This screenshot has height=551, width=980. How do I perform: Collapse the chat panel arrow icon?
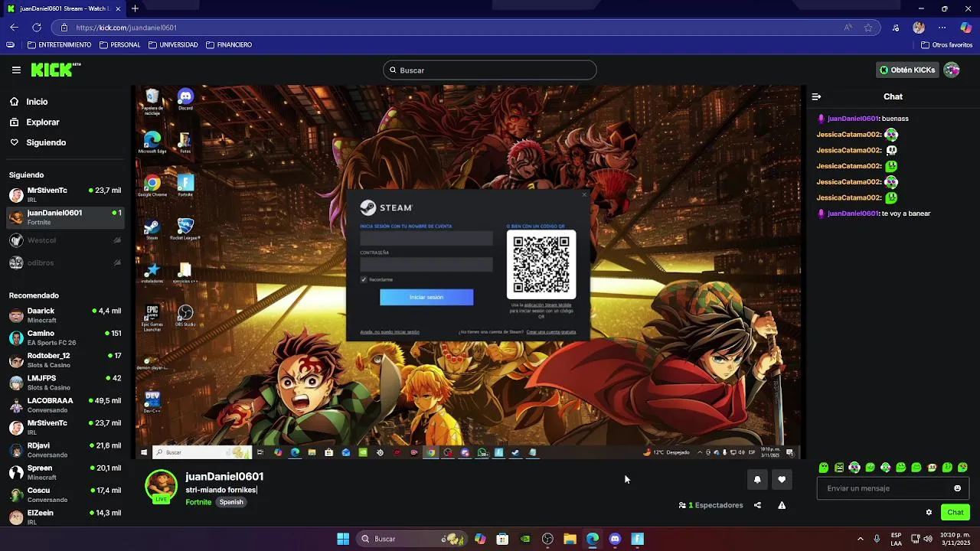816,96
